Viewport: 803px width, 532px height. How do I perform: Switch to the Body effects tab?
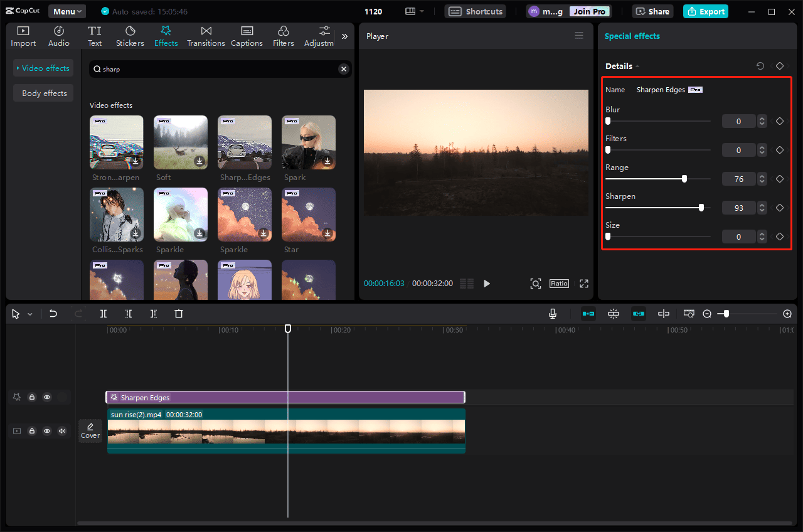(x=43, y=92)
